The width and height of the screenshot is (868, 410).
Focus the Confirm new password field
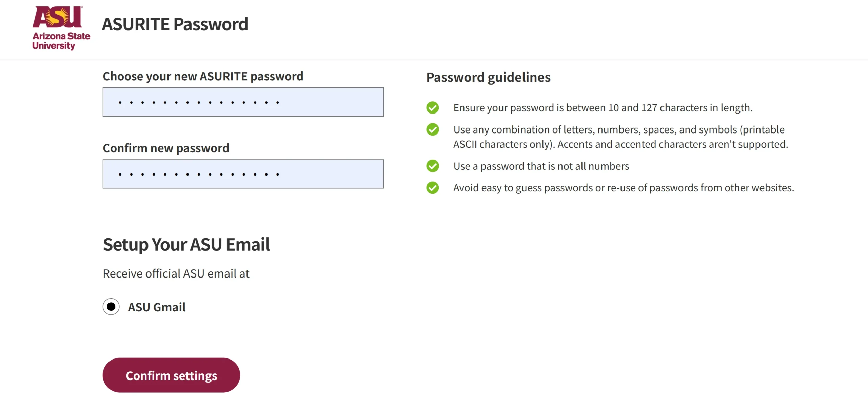(x=243, y=174)
